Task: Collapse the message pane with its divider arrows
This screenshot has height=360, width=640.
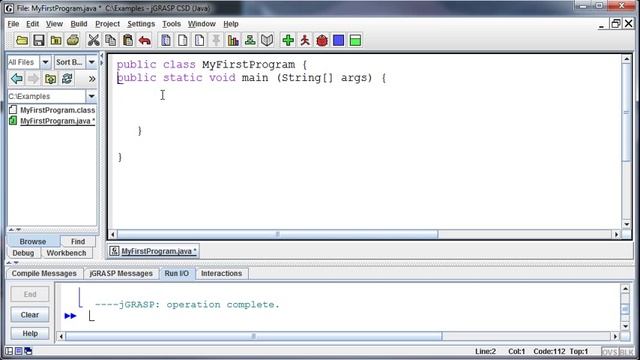Action: coord(12,262)
